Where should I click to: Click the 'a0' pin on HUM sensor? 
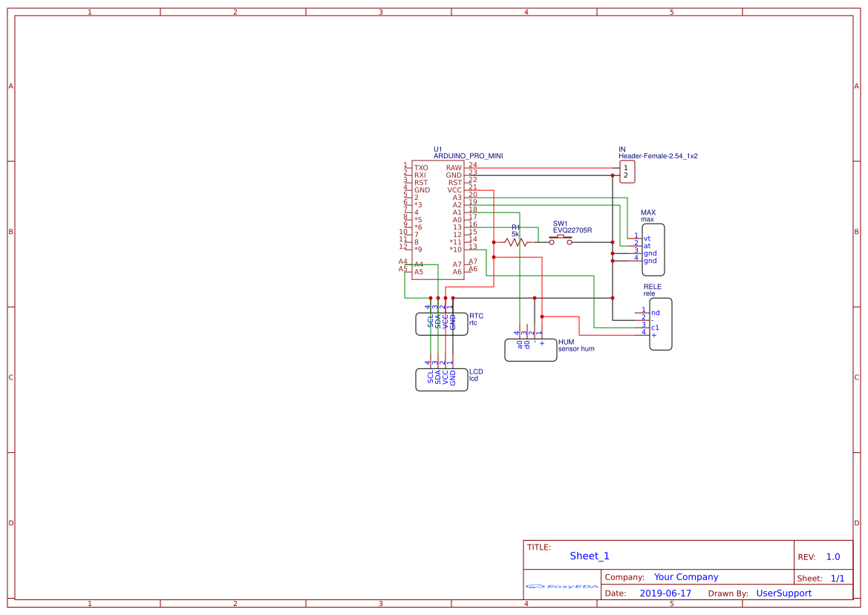519,345
